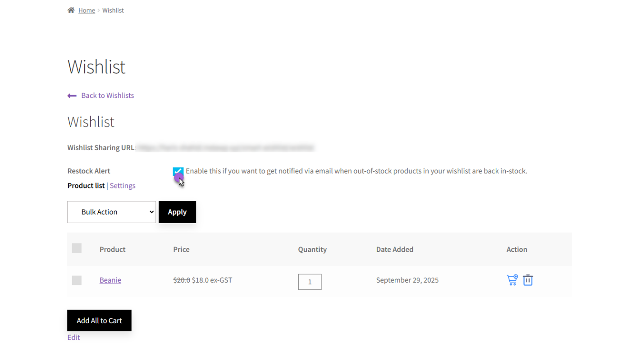Enable the Restock Alert email notification checkbox
644x352 pixels.
click(178, 171)
